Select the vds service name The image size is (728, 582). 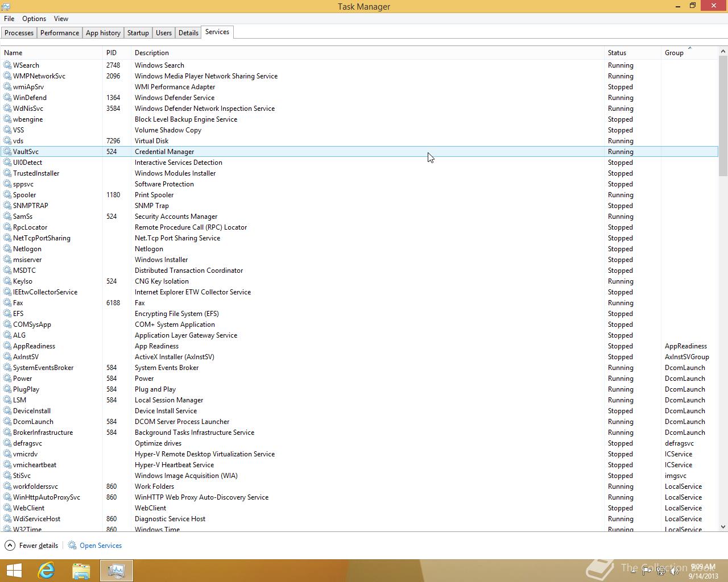point(18,141)
